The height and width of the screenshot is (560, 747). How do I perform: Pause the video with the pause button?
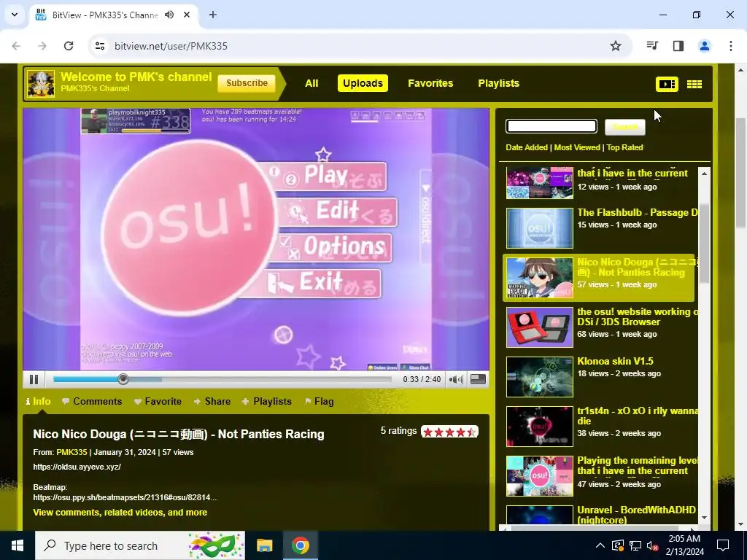click(x=34, y=379)
